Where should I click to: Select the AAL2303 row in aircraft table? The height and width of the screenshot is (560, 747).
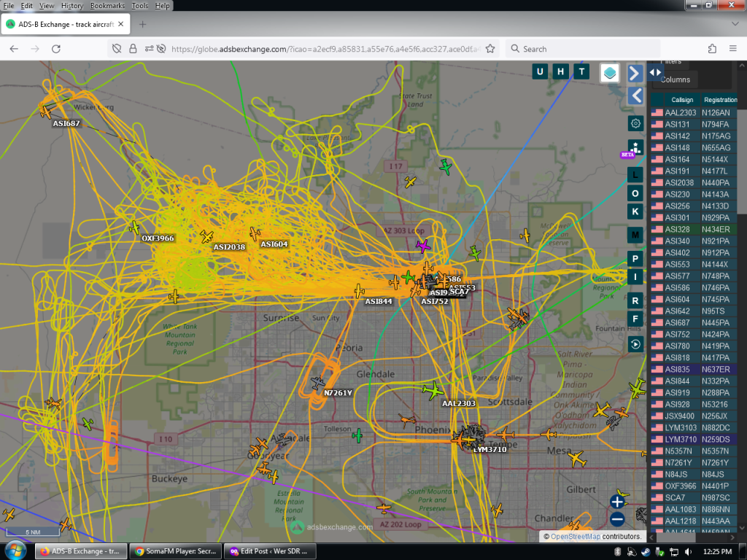[x=694, y=113]
